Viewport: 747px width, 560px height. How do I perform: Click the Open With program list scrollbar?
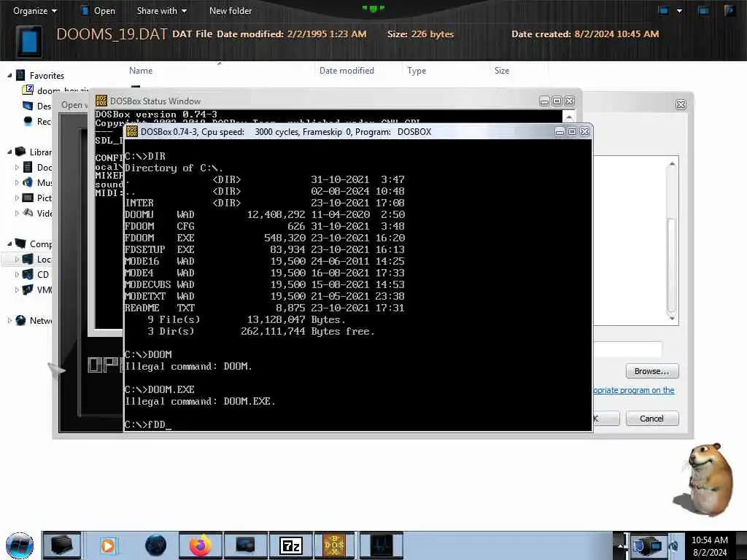(672, 241)
